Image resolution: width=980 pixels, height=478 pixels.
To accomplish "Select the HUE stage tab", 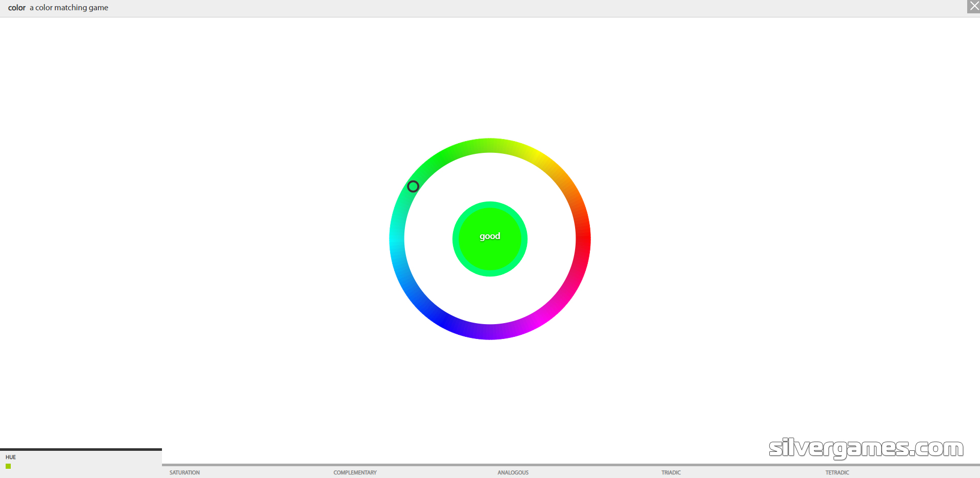I will coord(11,457).
